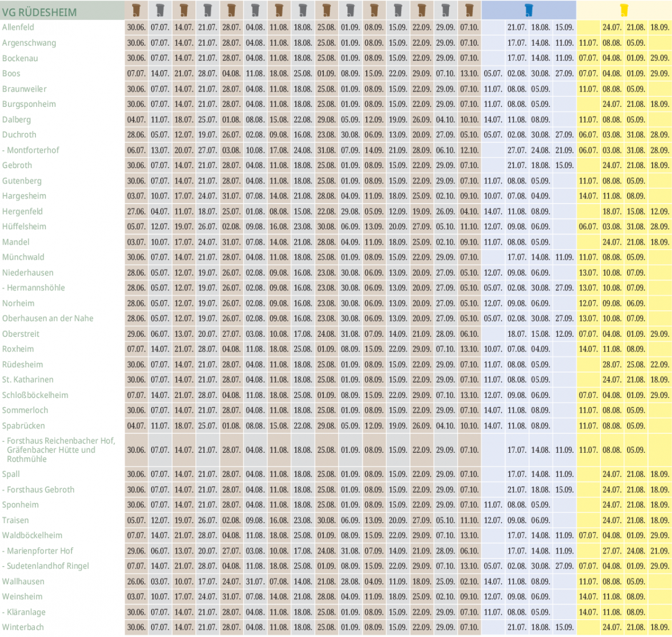Select the Montforterhof sub-locality entry
The width and height of the screenshot is (672, 637).
point(31,150)
